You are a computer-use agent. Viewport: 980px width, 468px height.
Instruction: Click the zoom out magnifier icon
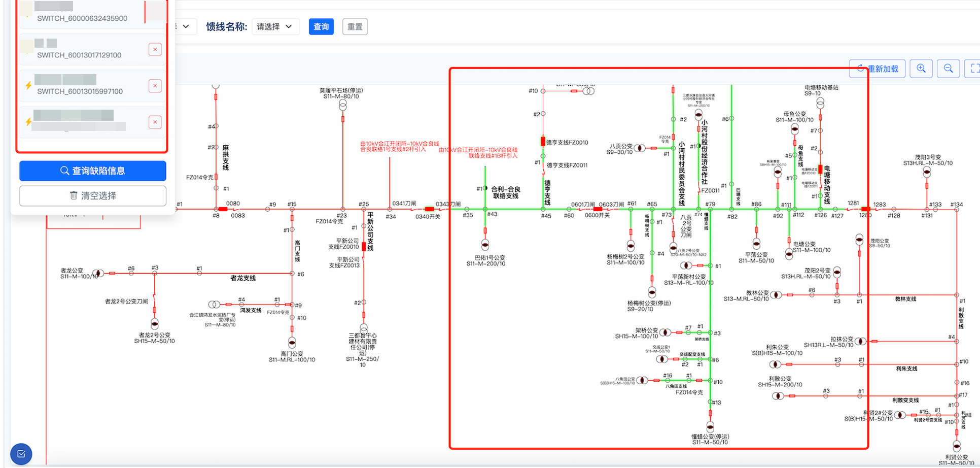pyautogui.click(x=948, y=69)
